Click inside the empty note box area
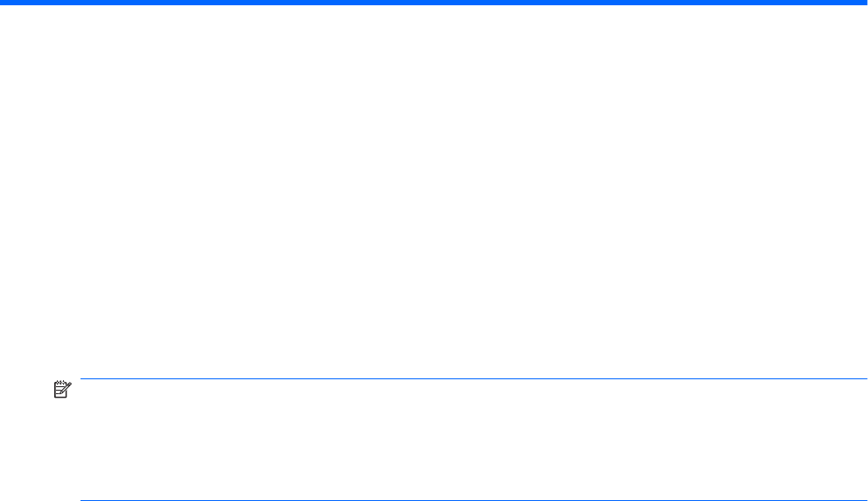This screenshot has height=501, width=868. click(474, 440)
